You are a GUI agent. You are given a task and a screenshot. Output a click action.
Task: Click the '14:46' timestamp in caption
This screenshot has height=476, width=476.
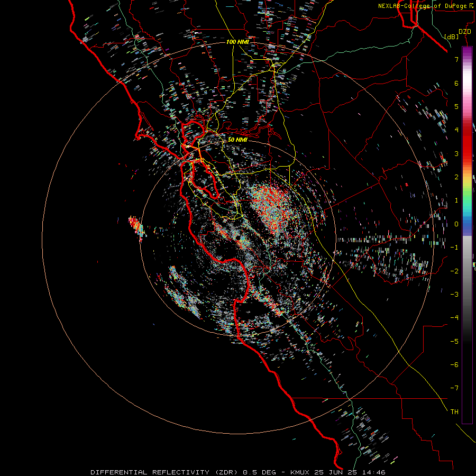tap(373, 472)
